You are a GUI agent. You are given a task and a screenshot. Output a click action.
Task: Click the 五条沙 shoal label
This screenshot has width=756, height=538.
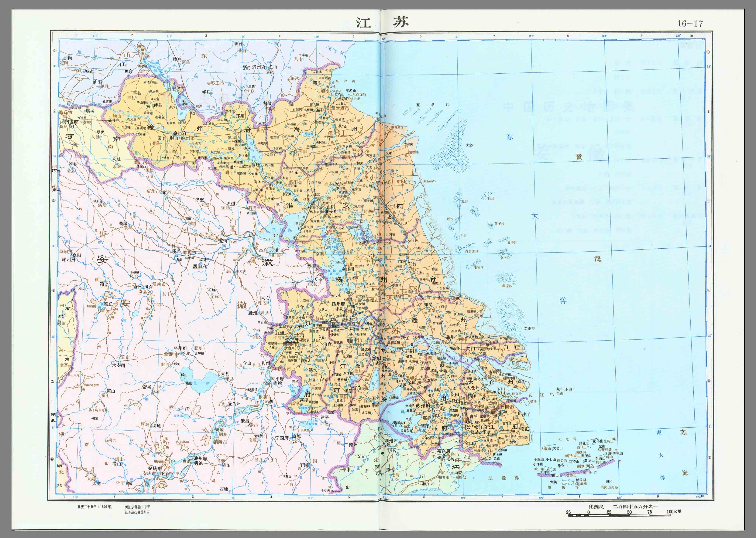point(432,105)
